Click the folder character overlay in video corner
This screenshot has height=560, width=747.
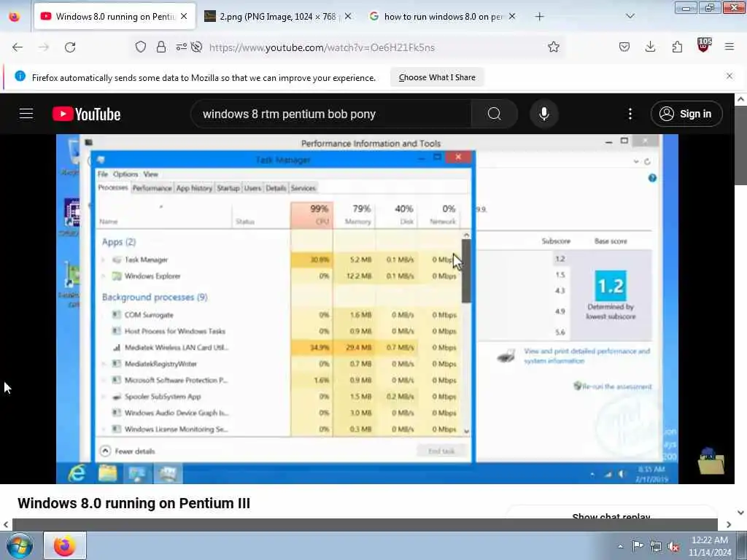(711, 461)
